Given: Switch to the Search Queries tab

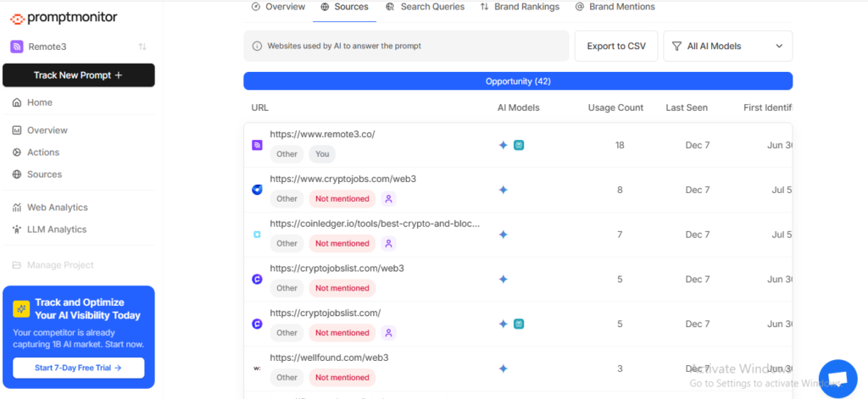Looking at the screenshot, I should tap(425, 7).
